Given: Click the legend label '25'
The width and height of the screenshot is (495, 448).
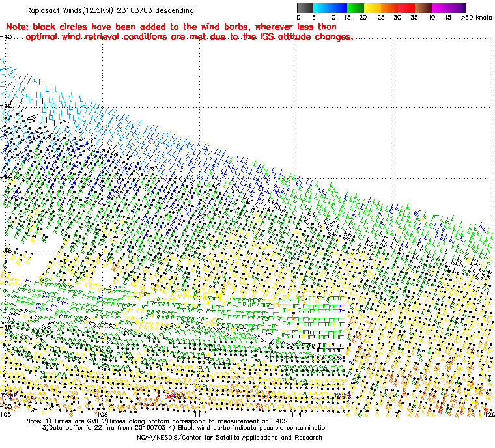Looking at the screenshot, I should pyautogui.click(x=381, y=18).
